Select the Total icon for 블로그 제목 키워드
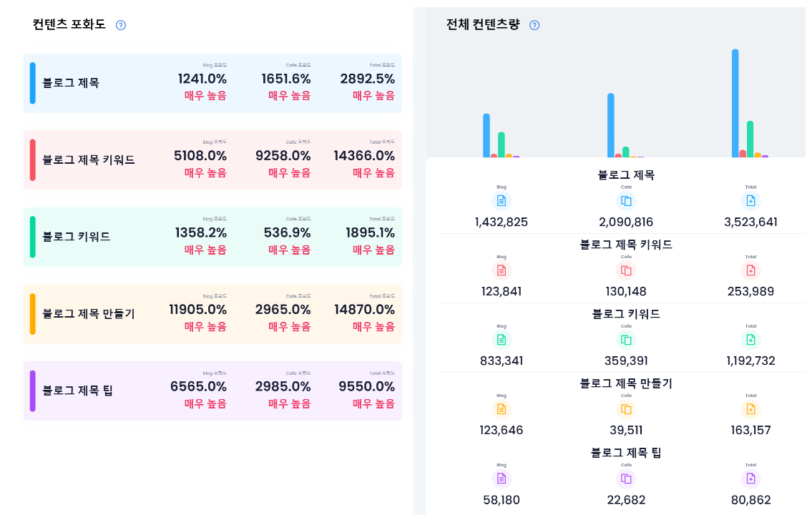This screenshot has height=515, width=812. (x=750, y=270)
